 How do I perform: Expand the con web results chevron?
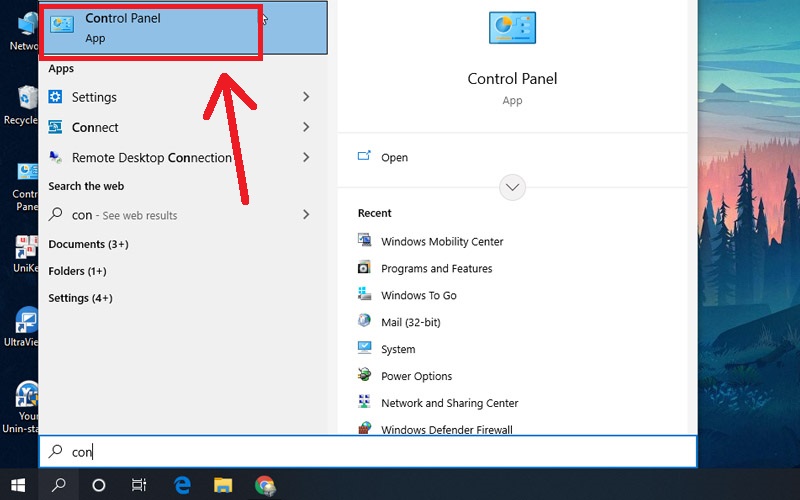click(x=306, y=214)
